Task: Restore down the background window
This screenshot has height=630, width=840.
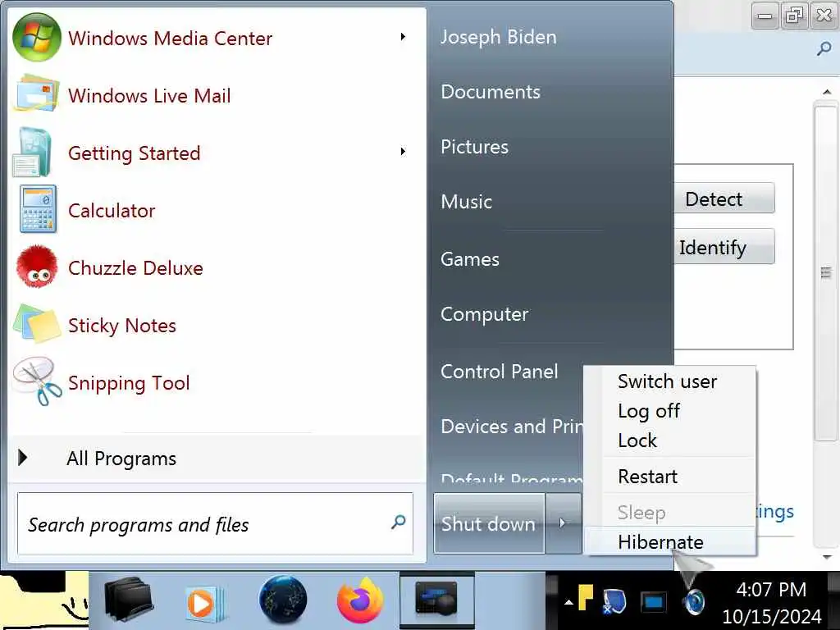Action: click(794, 16)
